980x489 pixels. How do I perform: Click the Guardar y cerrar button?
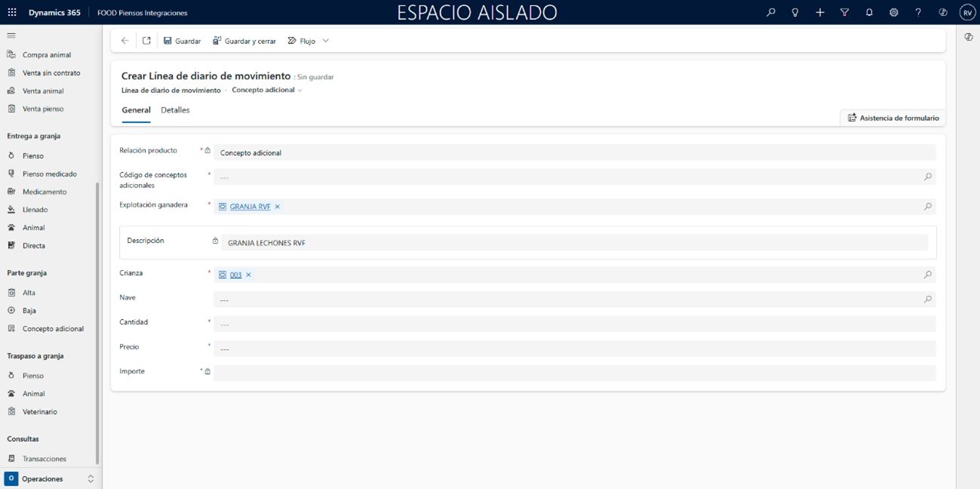point(244,41)
